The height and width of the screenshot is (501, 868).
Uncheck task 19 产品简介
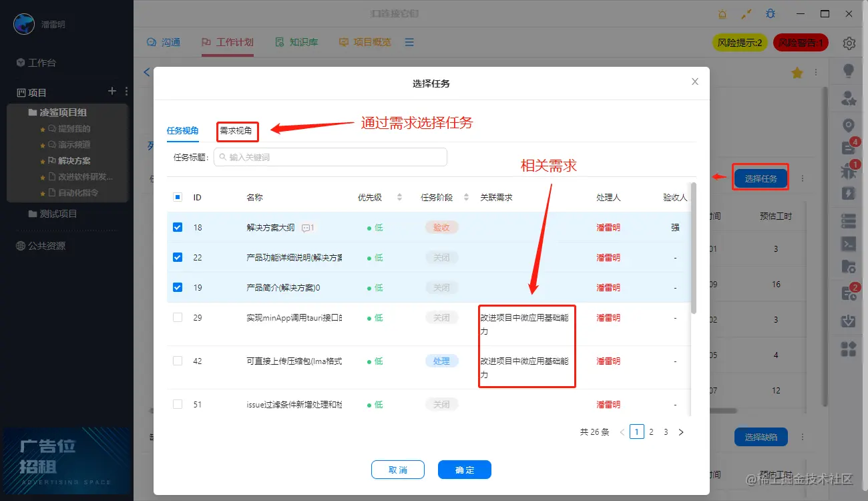(x=178, y=287)
